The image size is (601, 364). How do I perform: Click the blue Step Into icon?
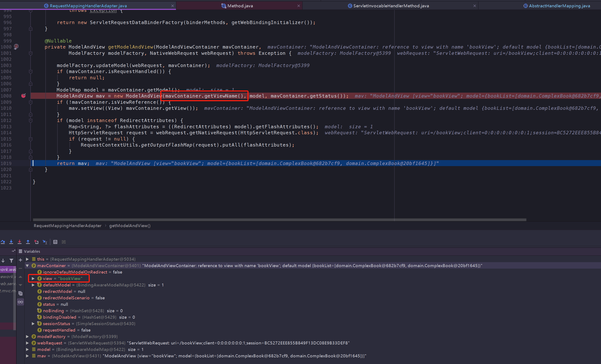point(11,242)
